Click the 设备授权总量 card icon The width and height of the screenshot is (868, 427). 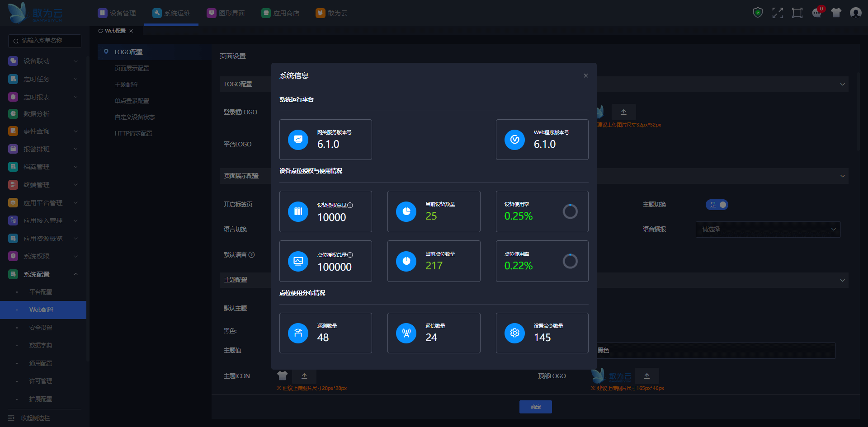(298, 211)
